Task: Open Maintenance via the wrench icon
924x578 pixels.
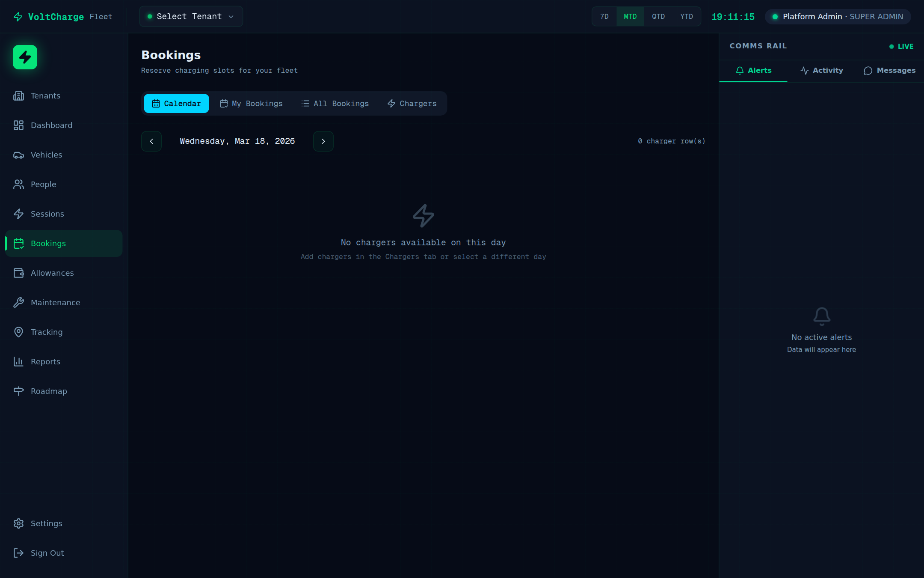Action: 18,302
